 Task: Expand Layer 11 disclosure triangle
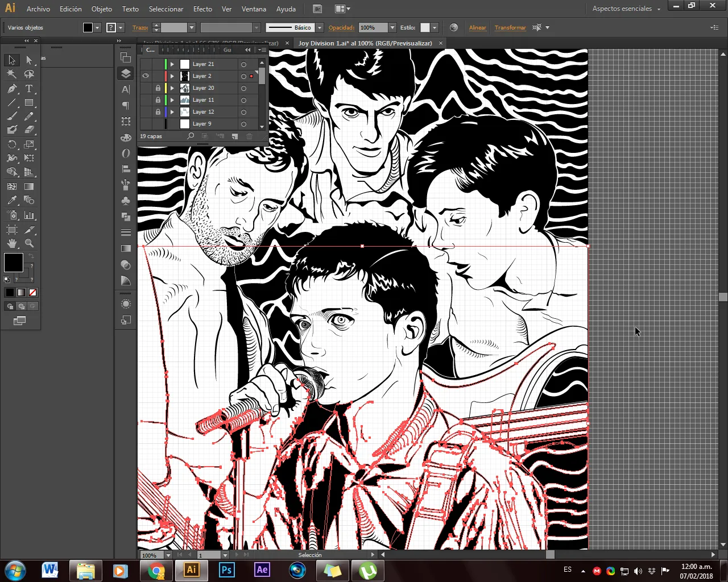tap(172, 100)
